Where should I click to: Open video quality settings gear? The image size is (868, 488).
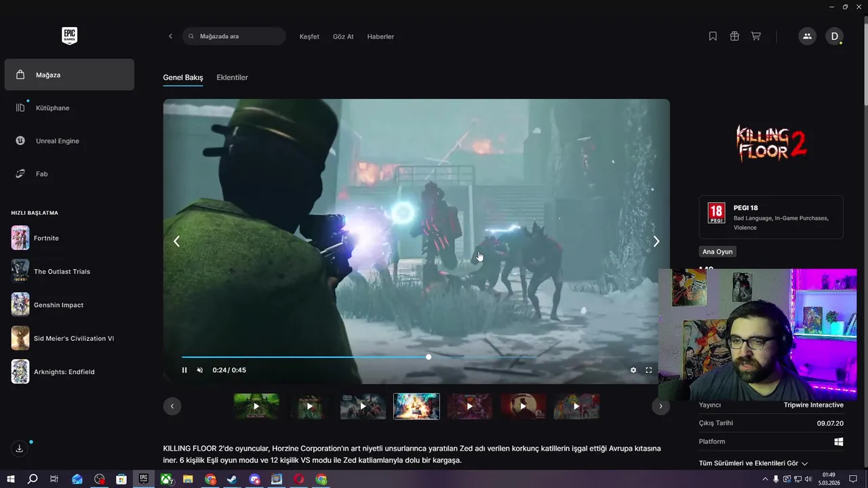click(x=633, y=370)
